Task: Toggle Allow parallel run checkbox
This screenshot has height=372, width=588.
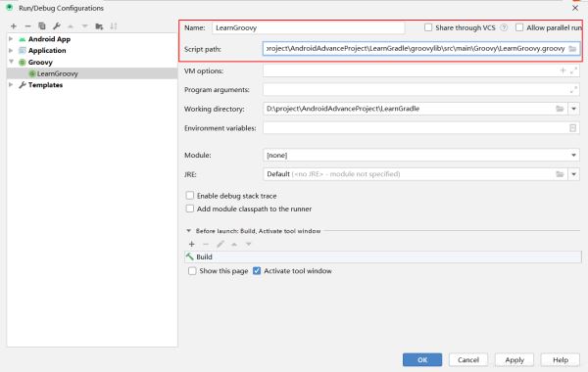Action: 519,27
